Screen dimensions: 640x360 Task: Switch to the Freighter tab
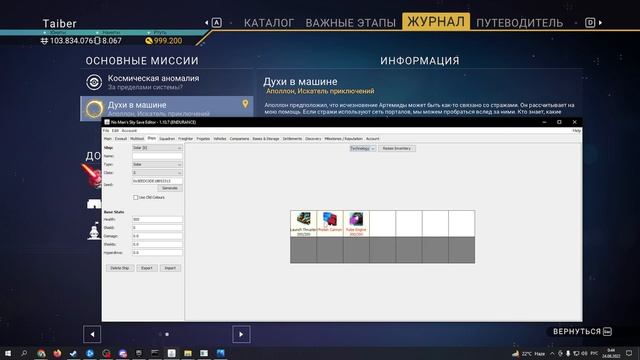(x=185, y=139)
